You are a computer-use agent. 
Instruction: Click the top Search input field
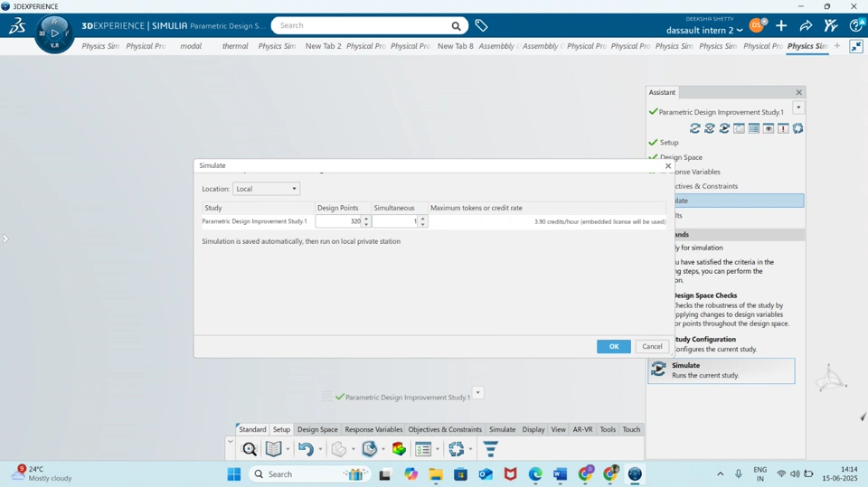pos(363,25)
